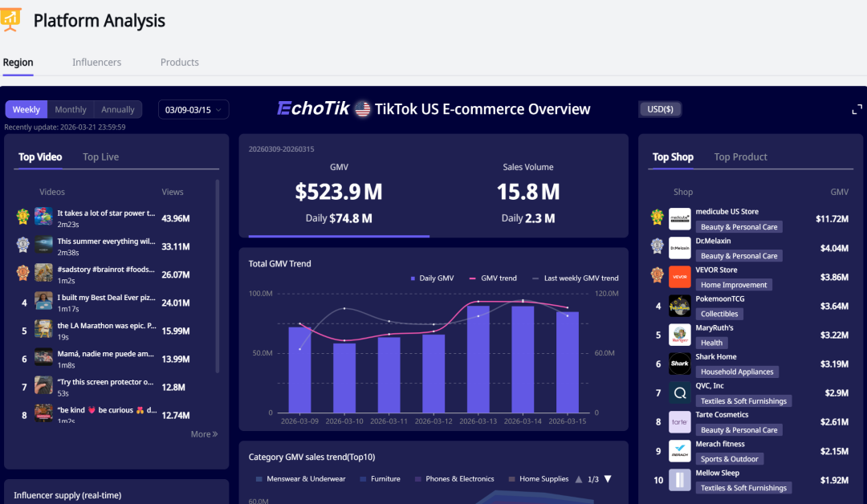Click the QVC, Inc shop logo

coord(680,392)
